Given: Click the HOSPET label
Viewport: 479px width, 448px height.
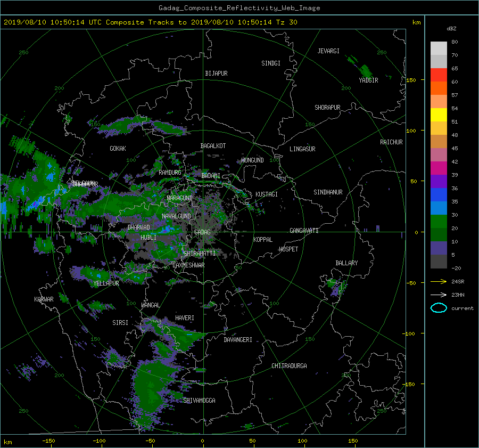Looking at the screenshot, I should (288, 249).
